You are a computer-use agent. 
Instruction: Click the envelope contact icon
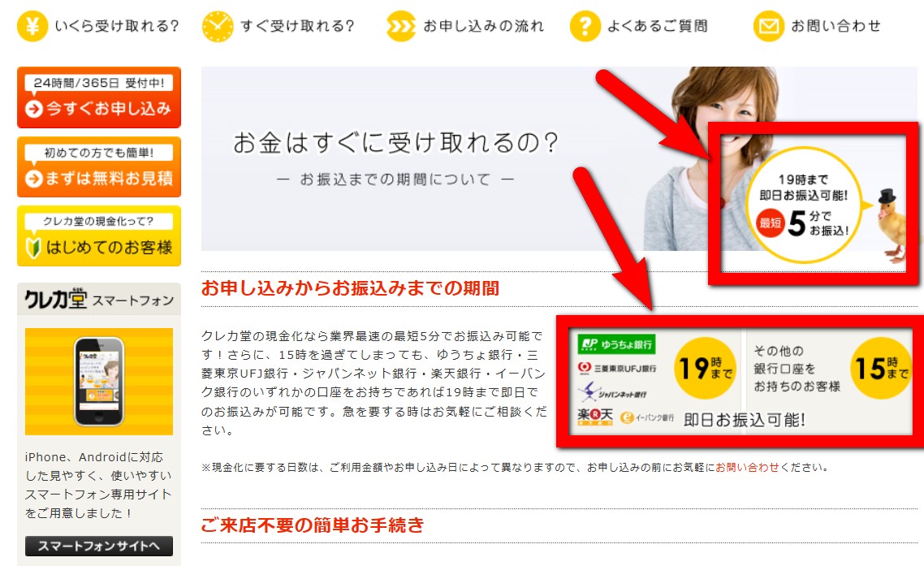click(768, 26)
